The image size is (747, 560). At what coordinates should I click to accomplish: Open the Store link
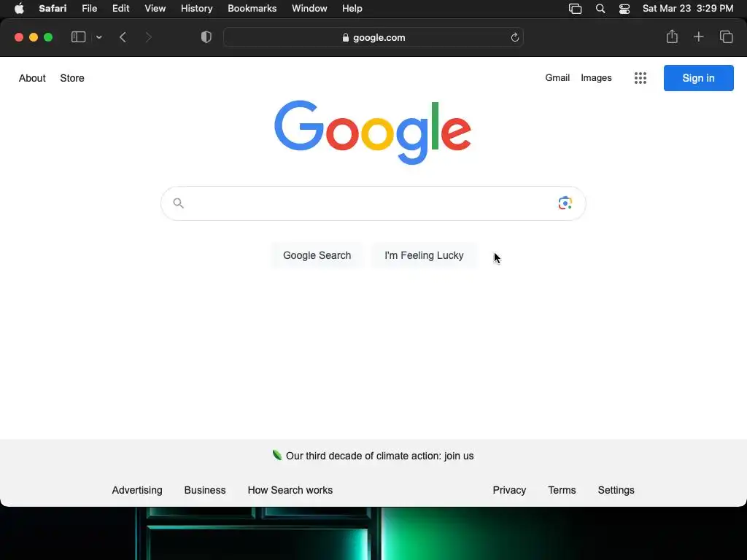coord(72,78)
